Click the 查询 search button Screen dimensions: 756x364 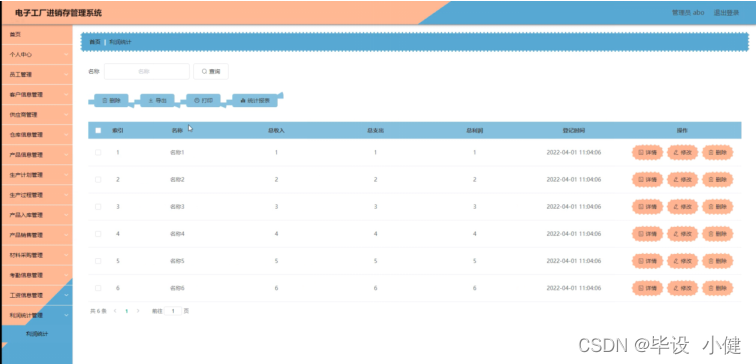point(211,71)
